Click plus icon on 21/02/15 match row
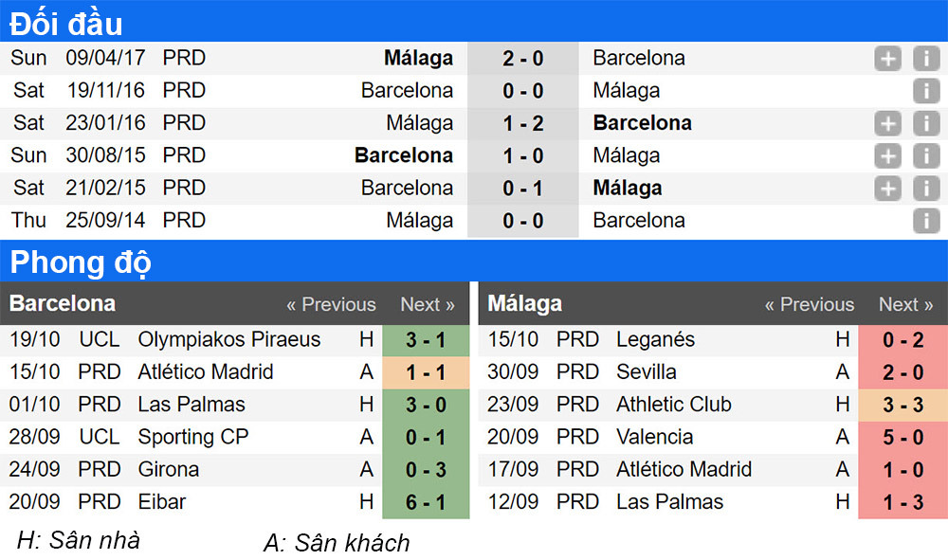948x560 pixels. (887, 188)
